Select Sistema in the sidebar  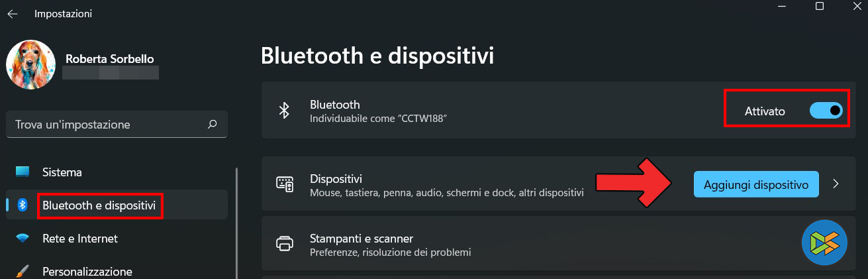62,172
